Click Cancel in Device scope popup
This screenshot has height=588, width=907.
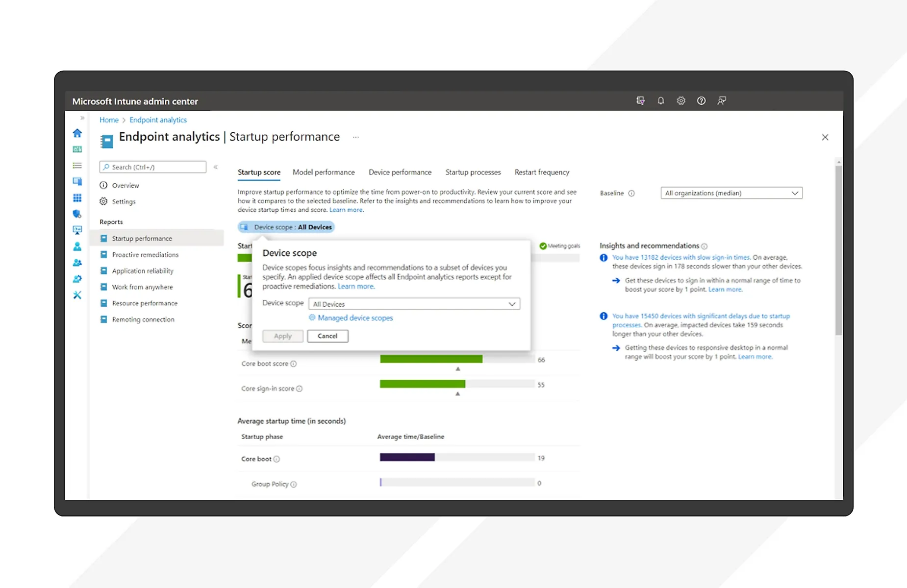click(328, 336)
